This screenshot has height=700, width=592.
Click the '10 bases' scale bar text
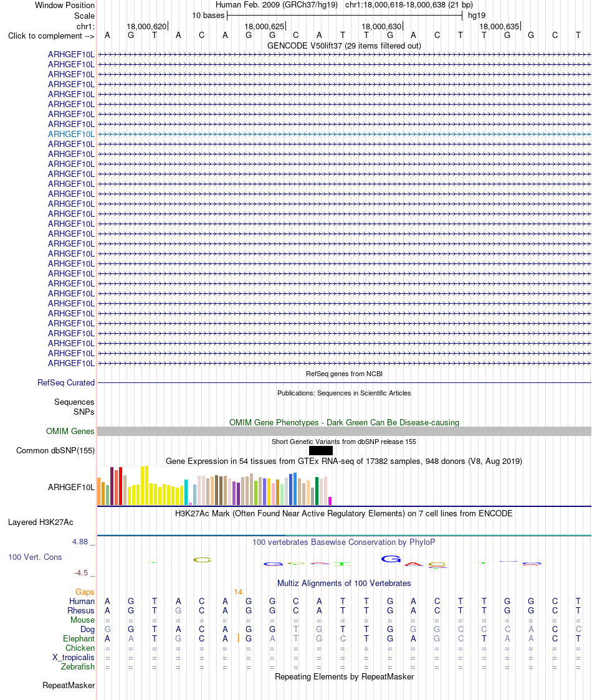click(x=208, y=15)
